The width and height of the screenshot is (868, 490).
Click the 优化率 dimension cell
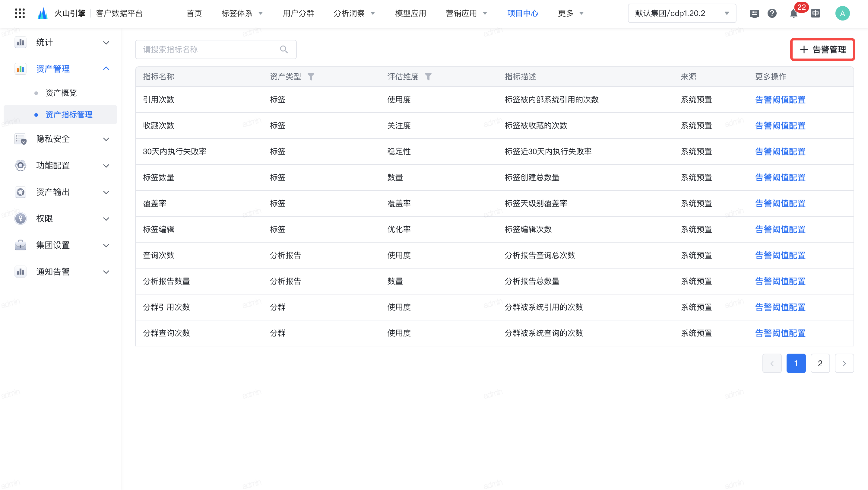pyautogui.click(x=399, y=230)
